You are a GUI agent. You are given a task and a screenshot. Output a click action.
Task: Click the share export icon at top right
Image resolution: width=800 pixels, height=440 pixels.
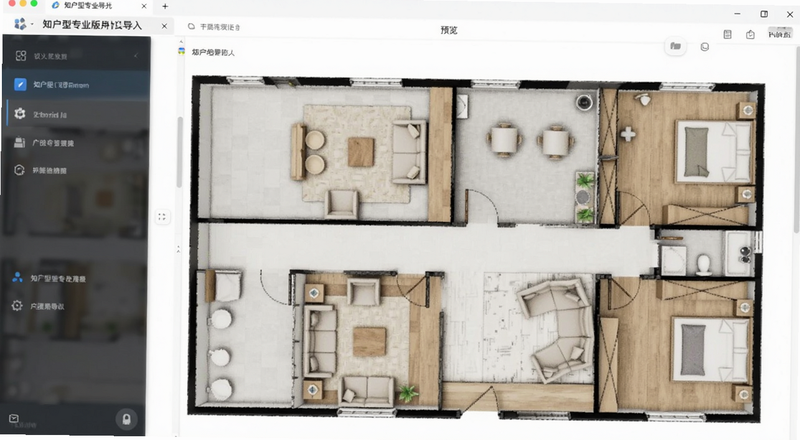750,34
